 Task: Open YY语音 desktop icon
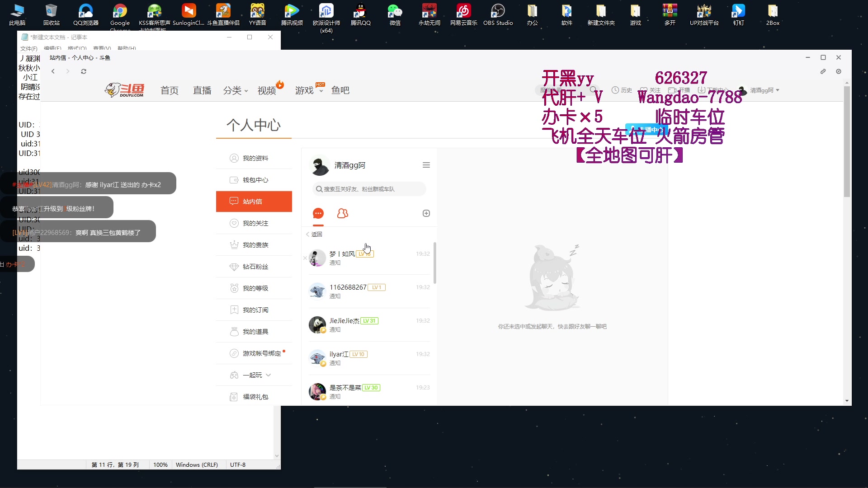coord(258,14)
